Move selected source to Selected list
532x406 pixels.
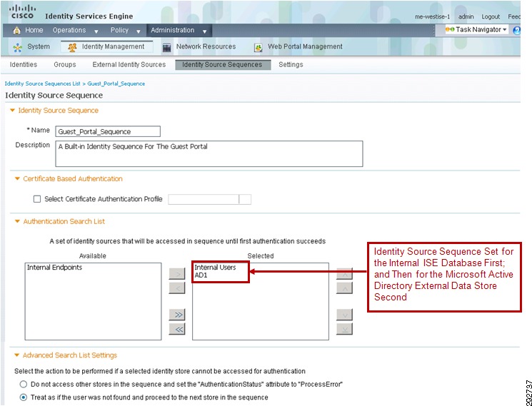point(177,273)
